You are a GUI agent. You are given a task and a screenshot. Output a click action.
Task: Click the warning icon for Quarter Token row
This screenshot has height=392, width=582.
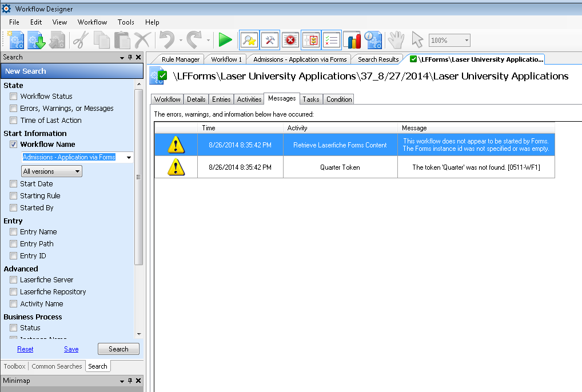pos(176,167)
